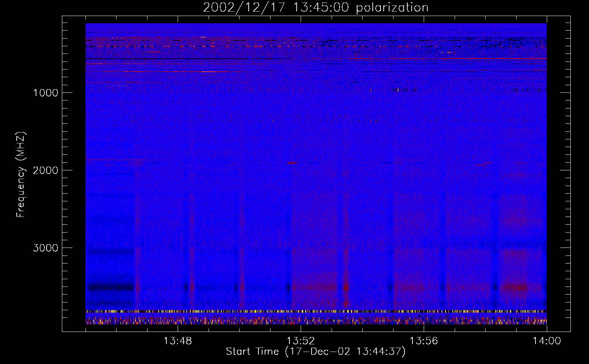Image resolution: width=589 pixels, height=364 pixels.
Task: Click the 'Start Time (17-Dec-02 13:44:37)' label
Action: (x=316, y=352)
